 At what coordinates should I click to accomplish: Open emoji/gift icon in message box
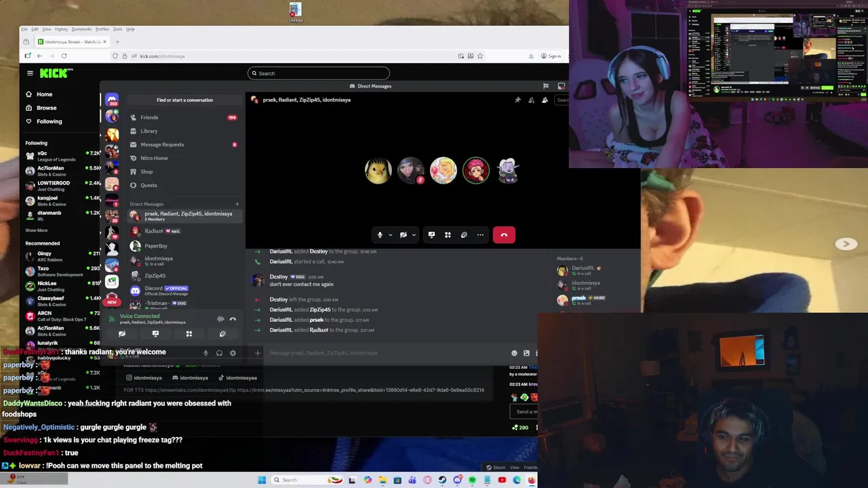point(514,353)
